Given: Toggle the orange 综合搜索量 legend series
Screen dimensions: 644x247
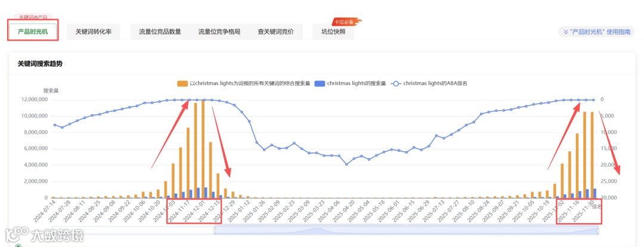Looking at the screenshot, I should 243,83.
